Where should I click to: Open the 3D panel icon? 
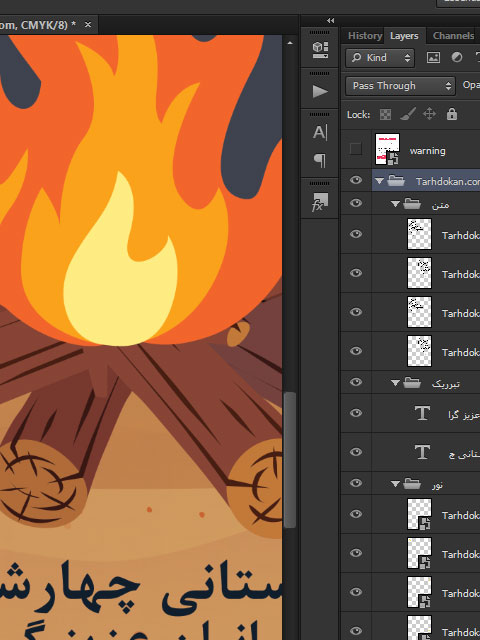[320, 50]
